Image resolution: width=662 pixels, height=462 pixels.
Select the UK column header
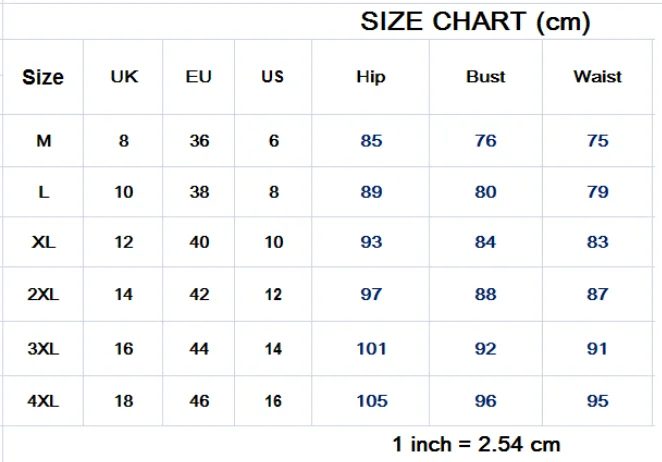point(124,77)
